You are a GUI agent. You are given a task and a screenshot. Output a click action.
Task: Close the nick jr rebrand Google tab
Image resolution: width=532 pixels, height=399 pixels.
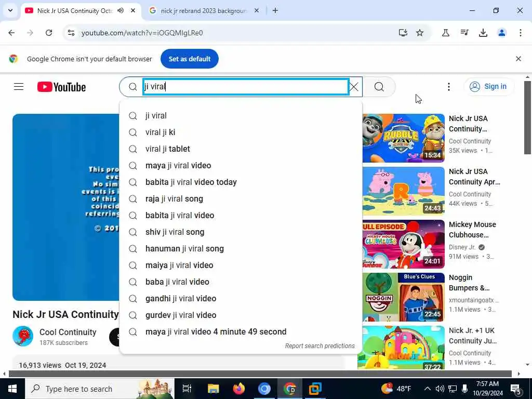pyautogui.click(x=257, y=10)
